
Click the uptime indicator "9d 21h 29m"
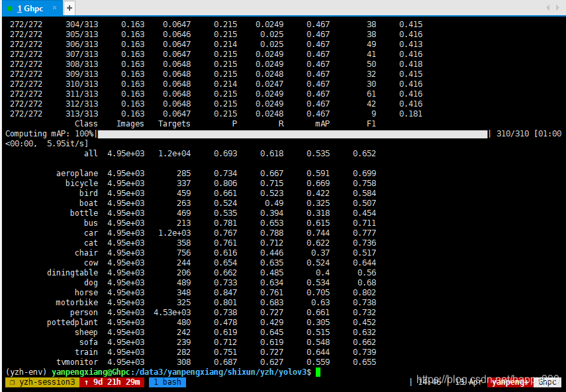(x=112, y=382)
